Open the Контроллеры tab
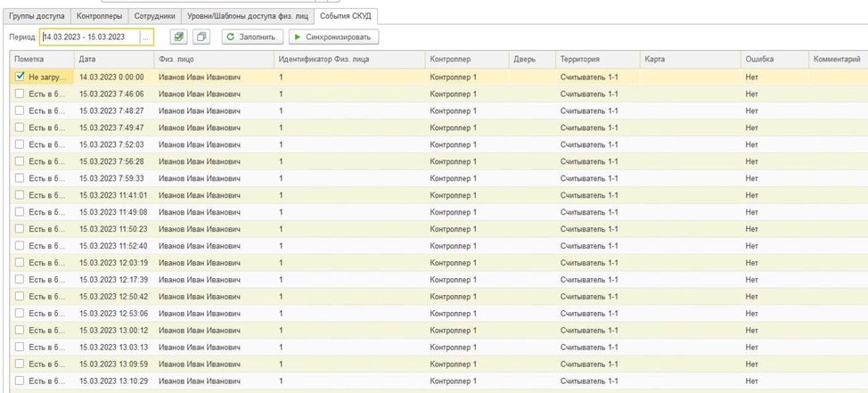This screenshot has width=868, height=393. point(99,16)
